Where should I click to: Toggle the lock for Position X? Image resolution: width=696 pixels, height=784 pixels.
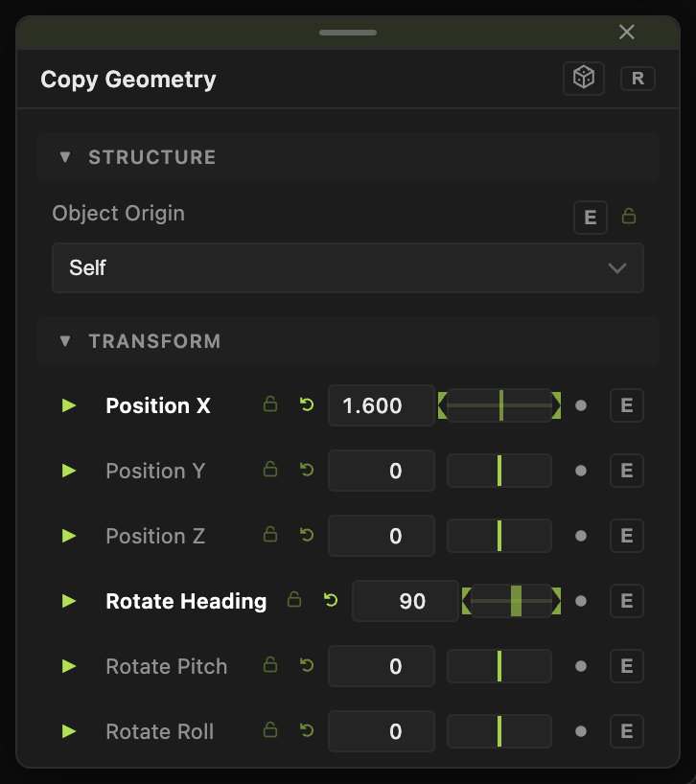pos(270,404)
